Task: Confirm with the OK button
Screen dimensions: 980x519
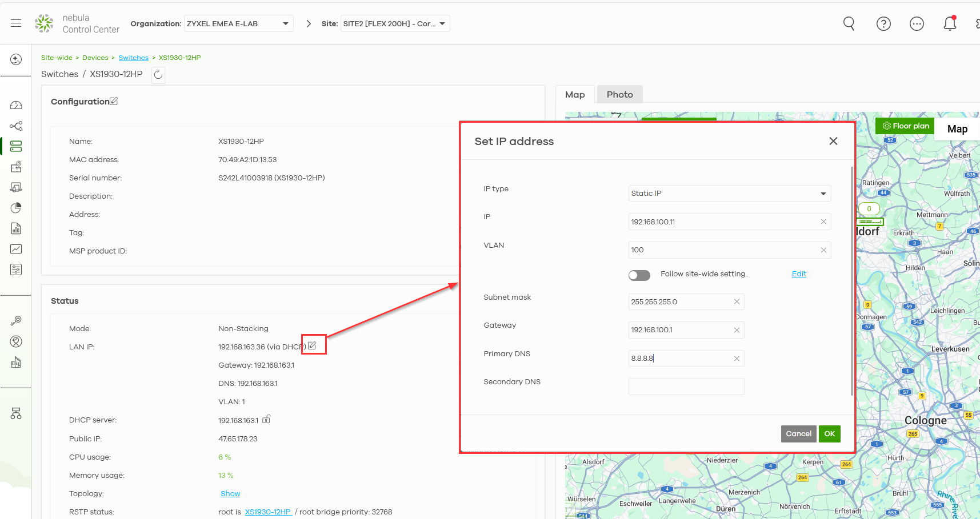Action: click(829, 434)
